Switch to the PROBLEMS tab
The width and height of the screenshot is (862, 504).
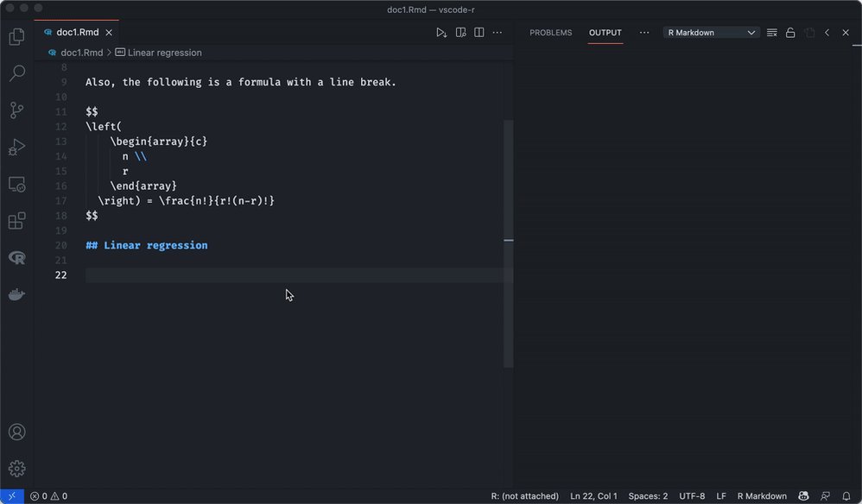pyautogui.click(x=550, y=33)
